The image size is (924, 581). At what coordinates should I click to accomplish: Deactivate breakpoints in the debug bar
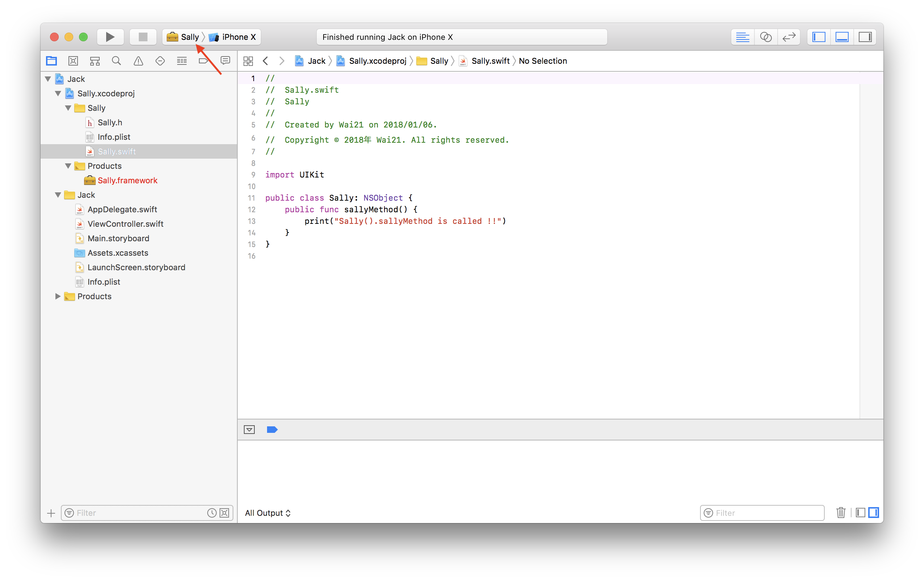(x=272, y=430)
